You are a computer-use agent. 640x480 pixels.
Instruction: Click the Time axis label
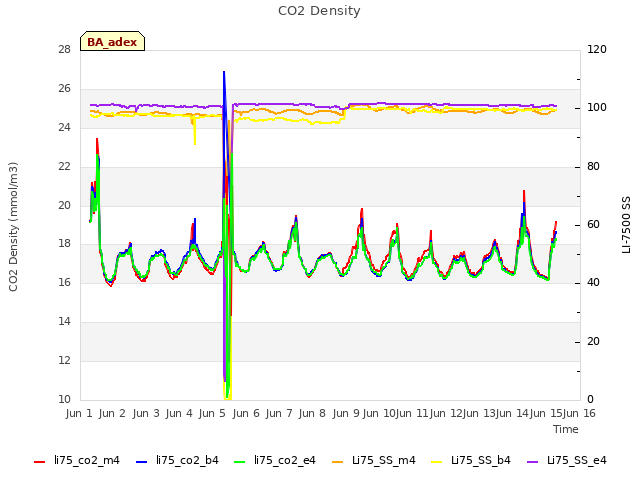tap(566, 429)
